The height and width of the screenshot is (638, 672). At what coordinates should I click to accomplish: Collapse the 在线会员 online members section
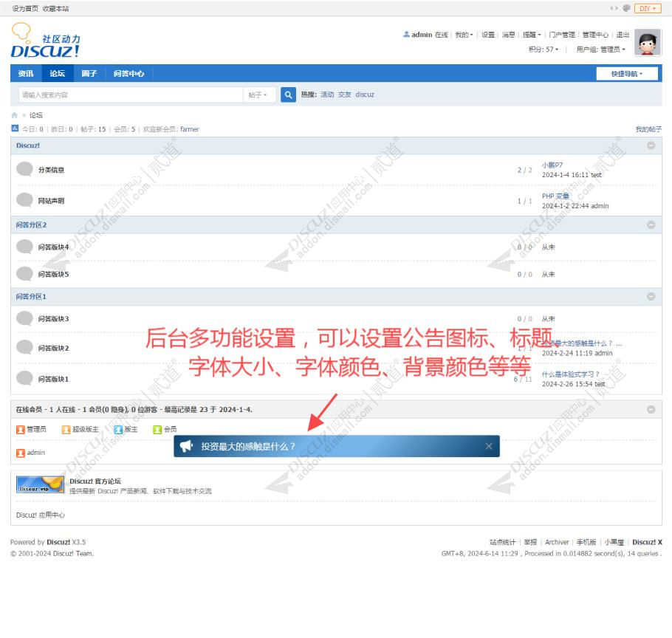point(651,410)
